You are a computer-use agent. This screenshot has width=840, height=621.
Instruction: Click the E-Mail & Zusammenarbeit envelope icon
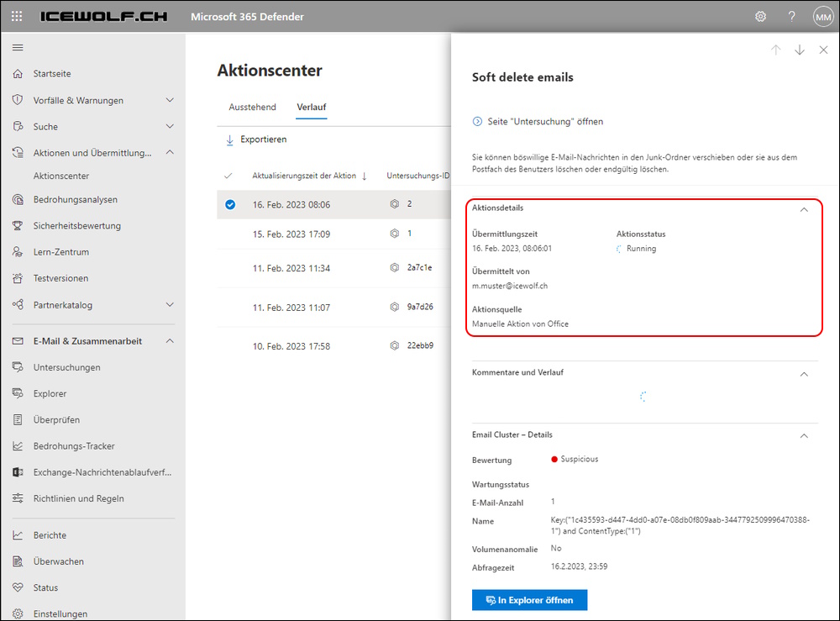tap(18, 341)
